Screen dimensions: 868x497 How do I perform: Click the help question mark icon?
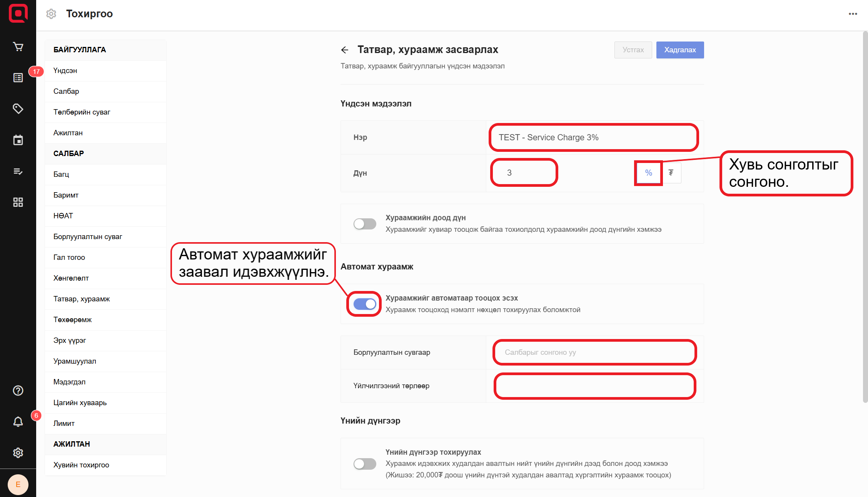18,391
